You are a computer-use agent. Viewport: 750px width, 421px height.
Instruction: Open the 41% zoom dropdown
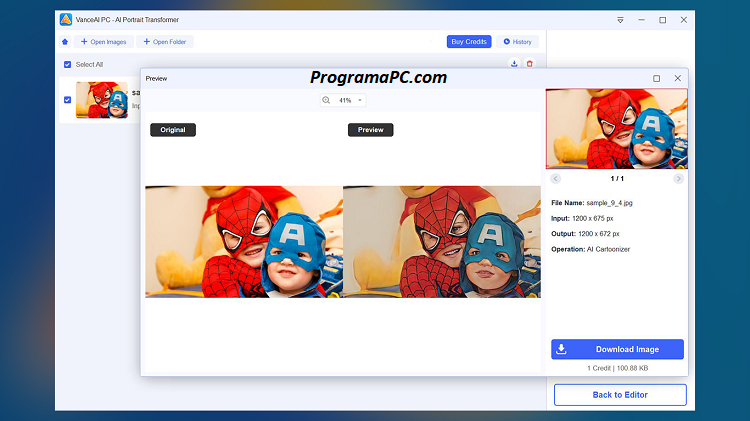(x=360, y=100)
